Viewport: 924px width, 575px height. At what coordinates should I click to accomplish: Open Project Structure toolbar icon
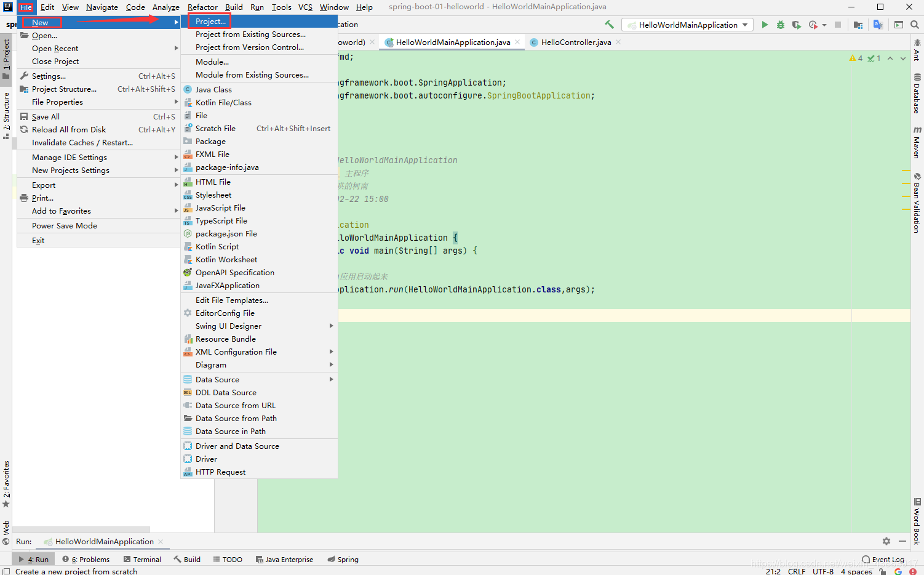point(858,25)
